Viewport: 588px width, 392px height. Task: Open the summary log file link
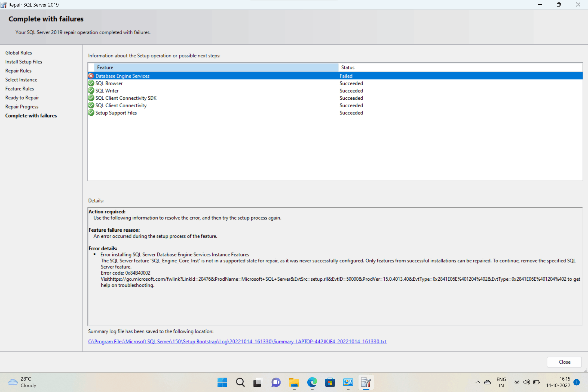point(237,342)
